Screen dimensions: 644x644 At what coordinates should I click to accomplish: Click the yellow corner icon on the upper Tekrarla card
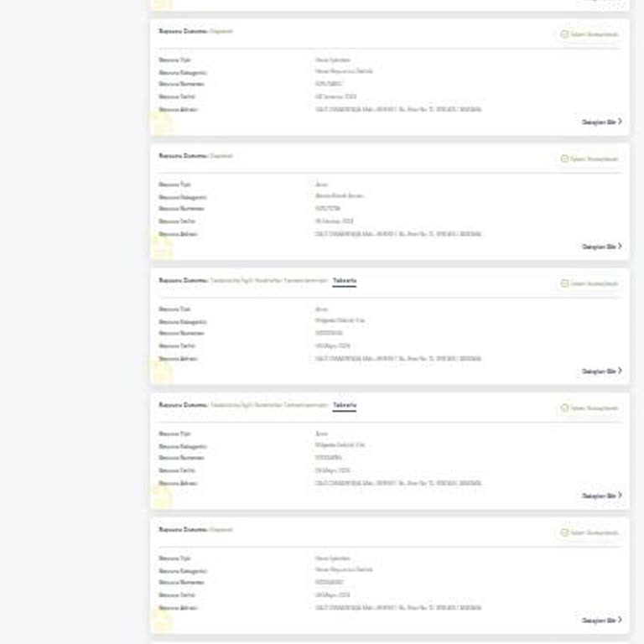160,371
